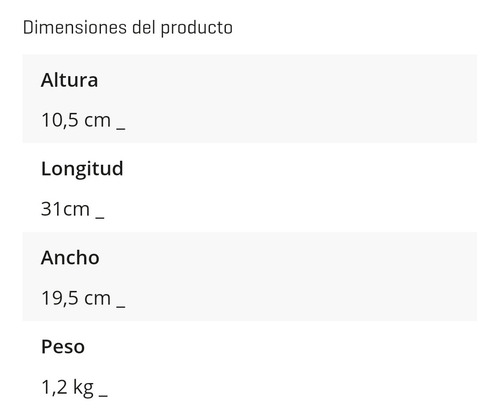The width and height of the screenshot is (500, 418).
Task: Click the white Peso row area
Action: pyautogui.click(x=250, y=366)
